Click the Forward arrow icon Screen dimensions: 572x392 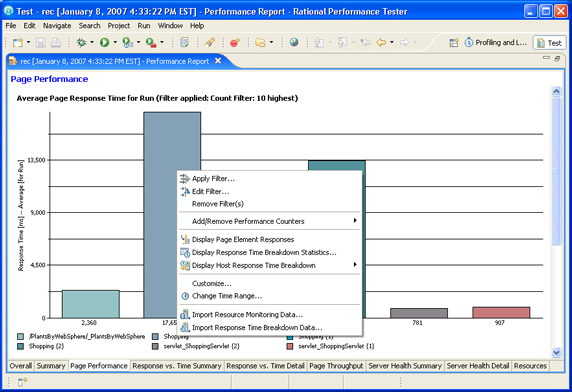point(404,43)
